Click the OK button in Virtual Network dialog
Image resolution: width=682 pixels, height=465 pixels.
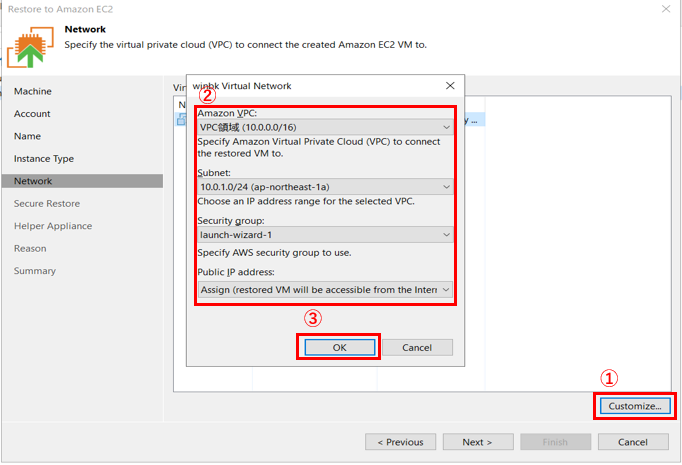[x=339, y=347]
